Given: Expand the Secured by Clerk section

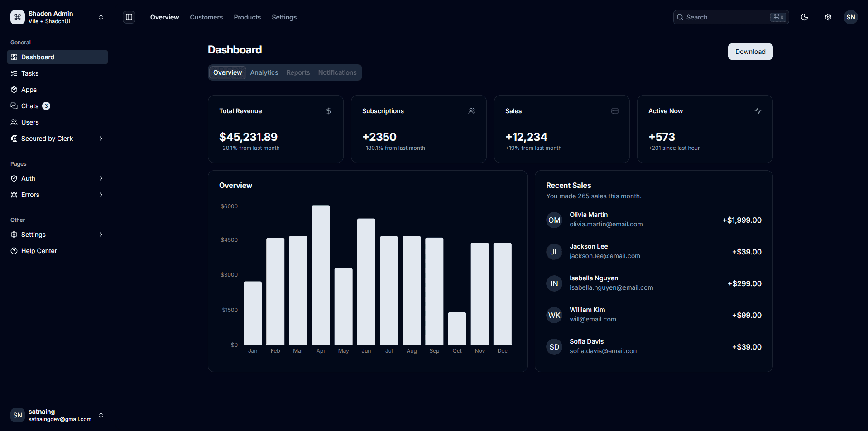Looking at the screenshot, I should [101, 139].
